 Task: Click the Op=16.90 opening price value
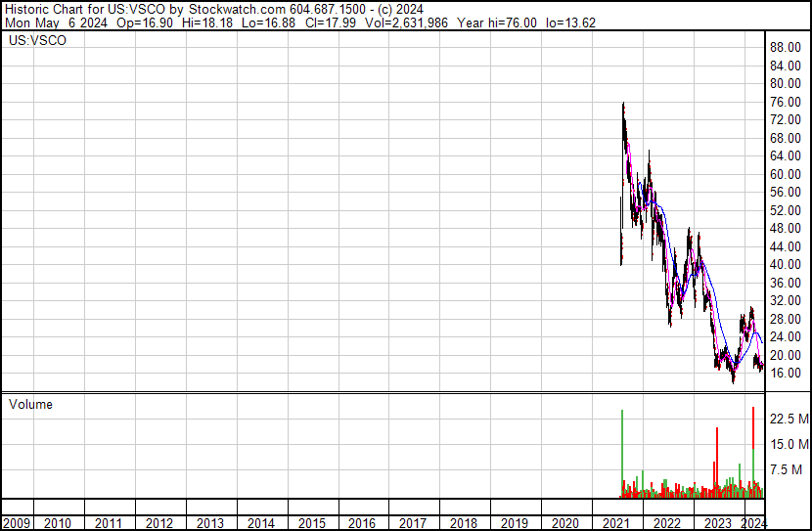(x=145, y=22)
